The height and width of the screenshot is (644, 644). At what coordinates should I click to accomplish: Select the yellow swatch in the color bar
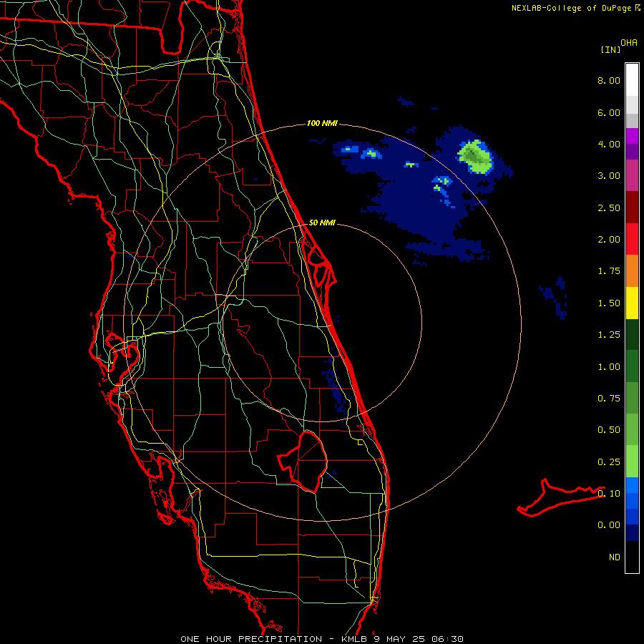(x=632, y=303)
